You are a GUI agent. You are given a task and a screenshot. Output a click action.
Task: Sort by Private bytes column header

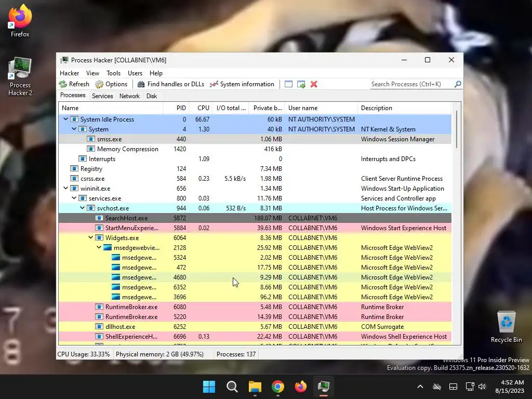point(267,108)
